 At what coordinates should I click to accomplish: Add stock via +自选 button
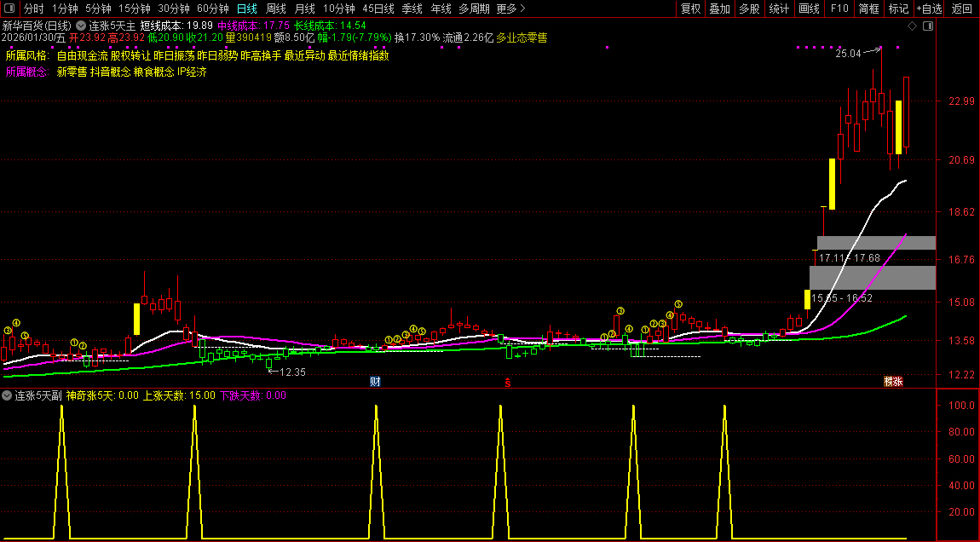(x=929, y=9)
